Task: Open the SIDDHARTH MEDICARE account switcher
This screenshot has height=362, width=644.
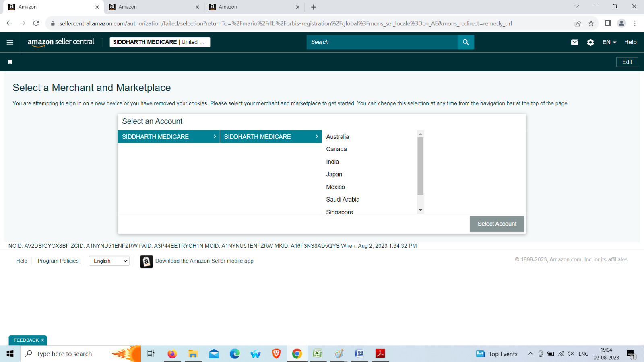Action: (x=160, y=42)
